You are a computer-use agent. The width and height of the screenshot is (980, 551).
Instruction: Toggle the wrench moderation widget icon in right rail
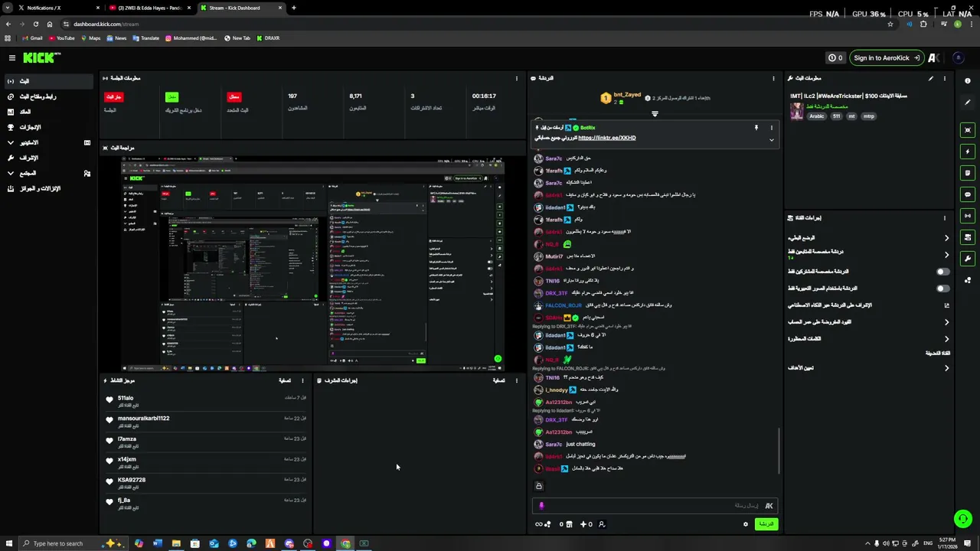click(x=968, y=259)
